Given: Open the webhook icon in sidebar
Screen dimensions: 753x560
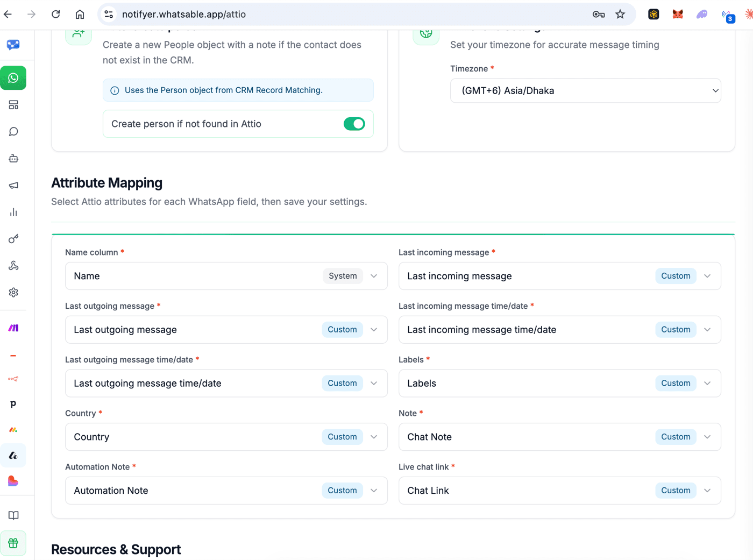Looking at the screenshot, I should [x=13, y=266].
